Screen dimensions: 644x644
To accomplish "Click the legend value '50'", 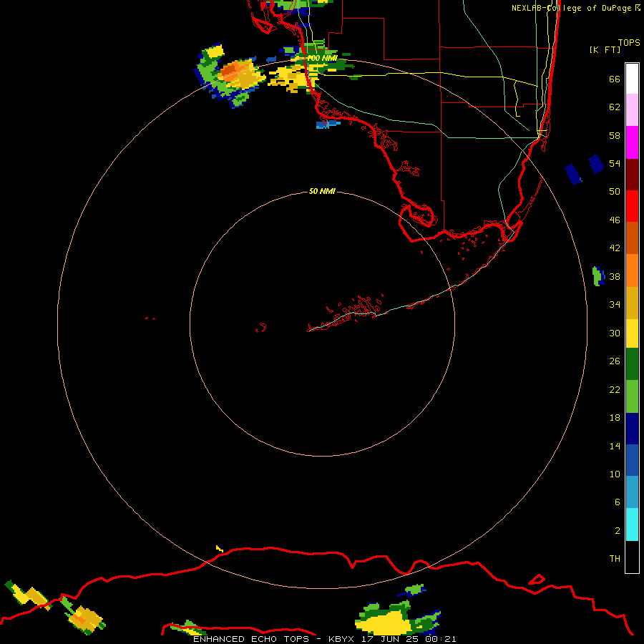I will 615,191.
